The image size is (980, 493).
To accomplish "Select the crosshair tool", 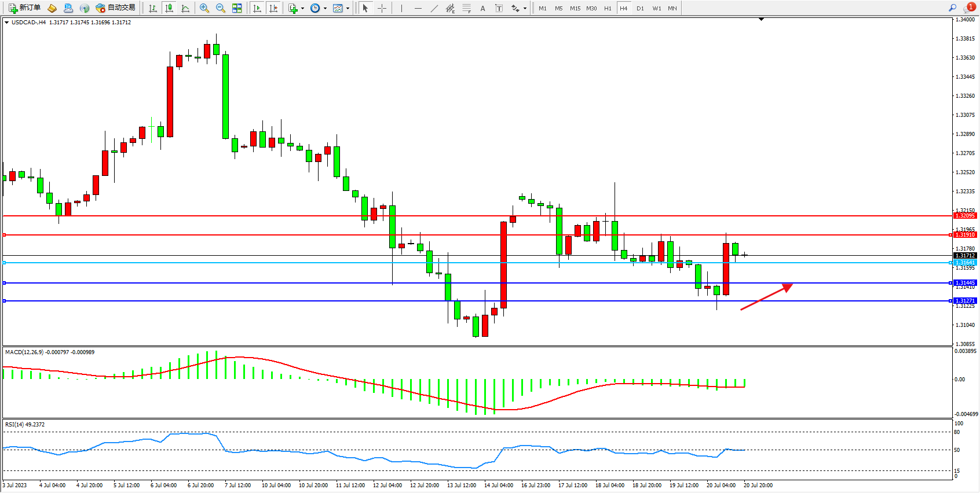I will pos(382,8).
